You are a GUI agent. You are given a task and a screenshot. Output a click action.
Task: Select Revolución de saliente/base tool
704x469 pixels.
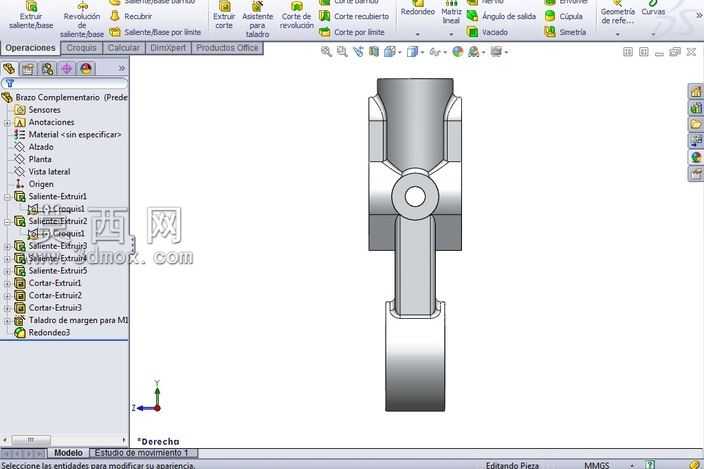tap(82, 20)
